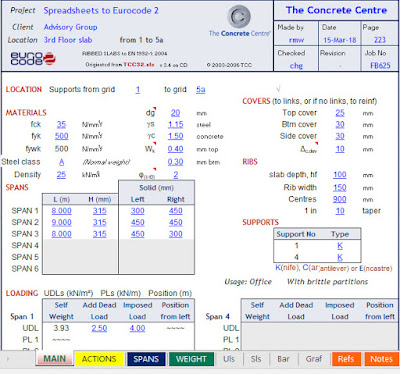Open the Notes sheet tab
Image resolution: width=400 pixels, height=374 pixels.
point(381,359)
